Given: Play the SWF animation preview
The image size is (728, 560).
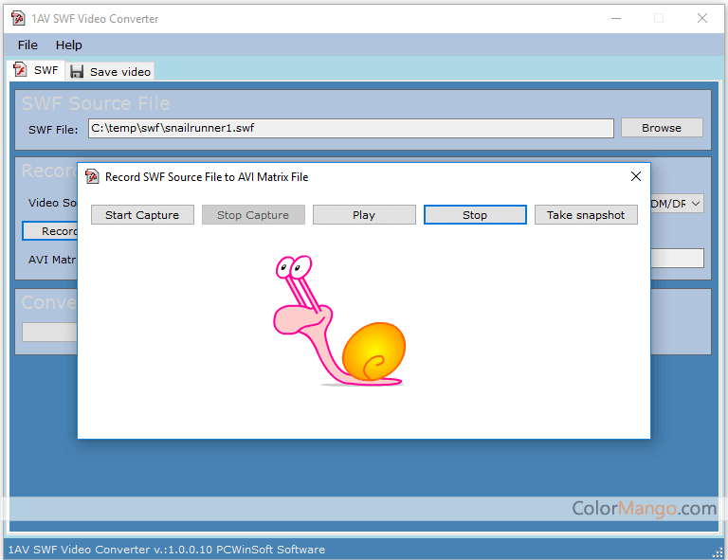Looking at the screenshot, I should 364,215.
